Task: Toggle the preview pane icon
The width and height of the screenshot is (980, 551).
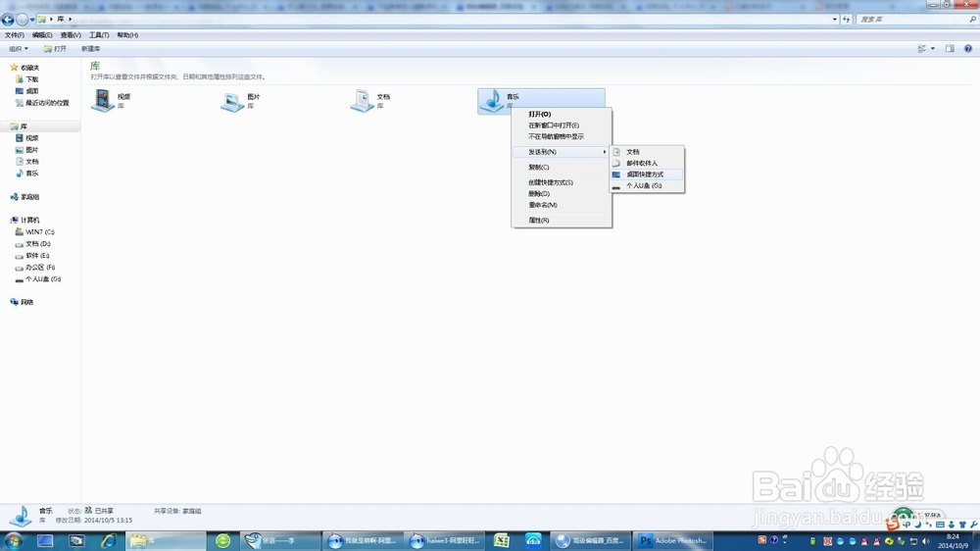Action: click(950, 48)
